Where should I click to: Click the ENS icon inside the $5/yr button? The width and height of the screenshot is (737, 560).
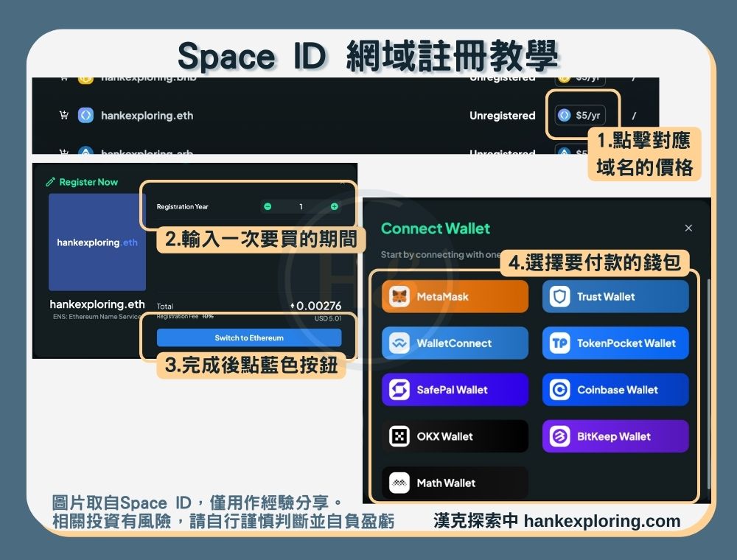[564, 115]
